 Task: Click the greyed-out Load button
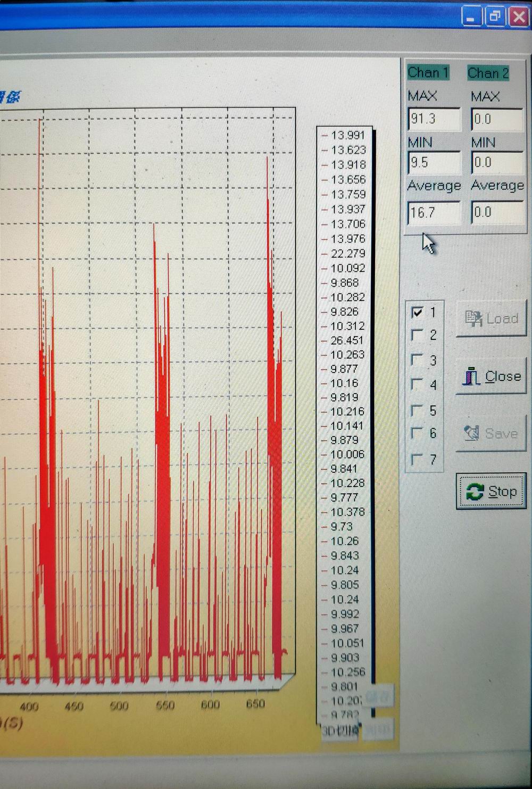tap(491, 318)
